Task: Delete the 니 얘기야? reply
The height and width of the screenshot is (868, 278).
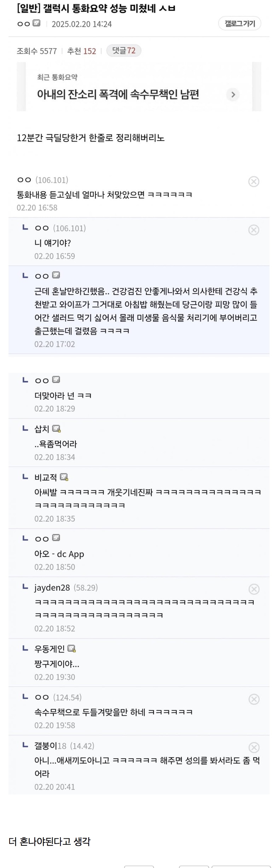Action: point(254,230)
